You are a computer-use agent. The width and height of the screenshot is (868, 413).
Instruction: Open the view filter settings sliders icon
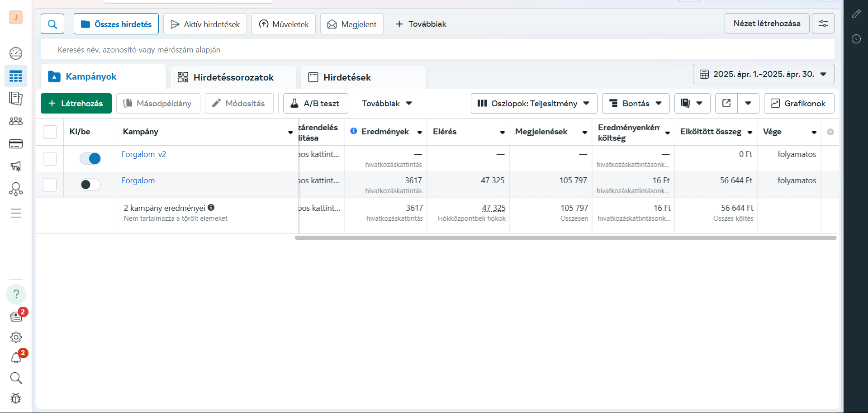[x=823, y=24]
